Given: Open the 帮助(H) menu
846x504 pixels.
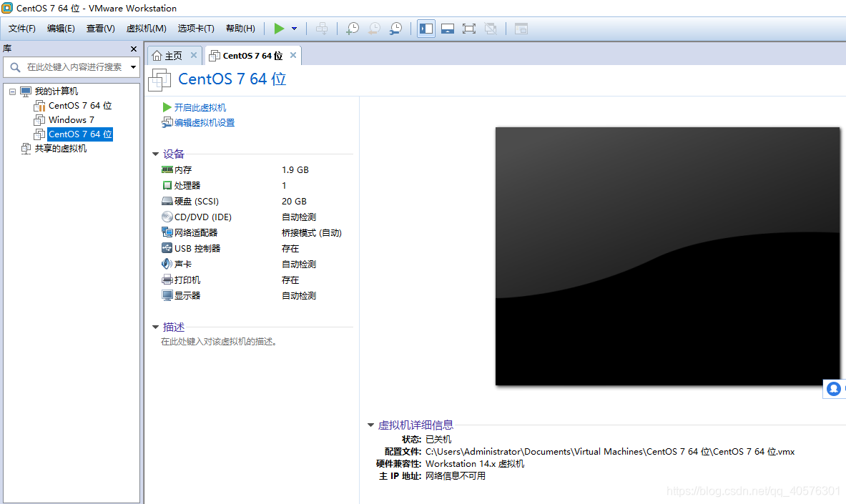Looking at the screenshot, I should coord(240,29).
